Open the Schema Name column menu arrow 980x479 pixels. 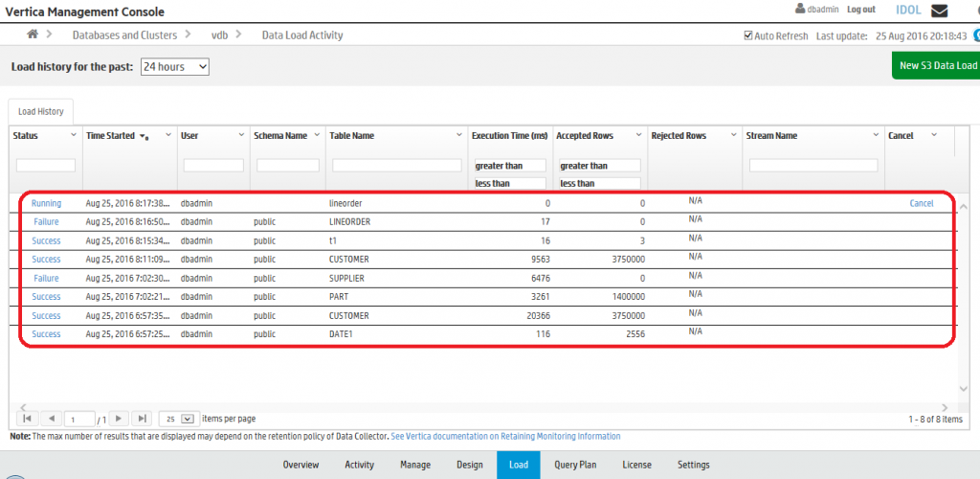tap(317, 135)
